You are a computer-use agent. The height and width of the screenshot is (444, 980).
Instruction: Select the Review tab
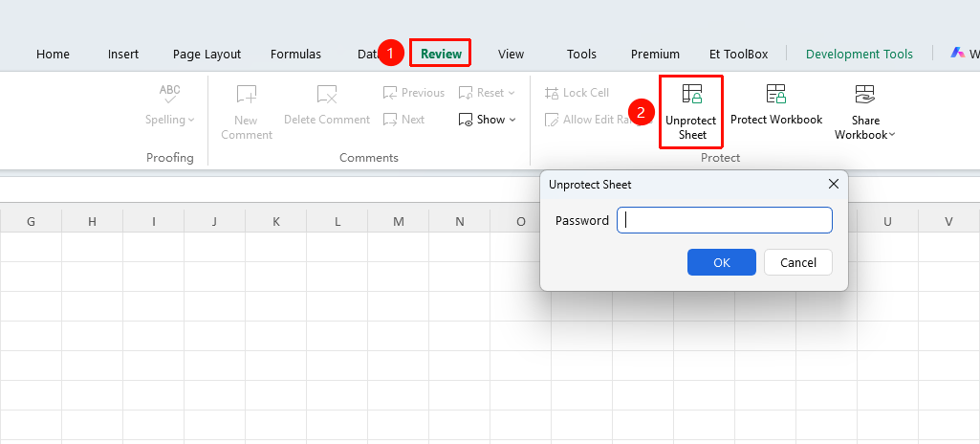442,54
